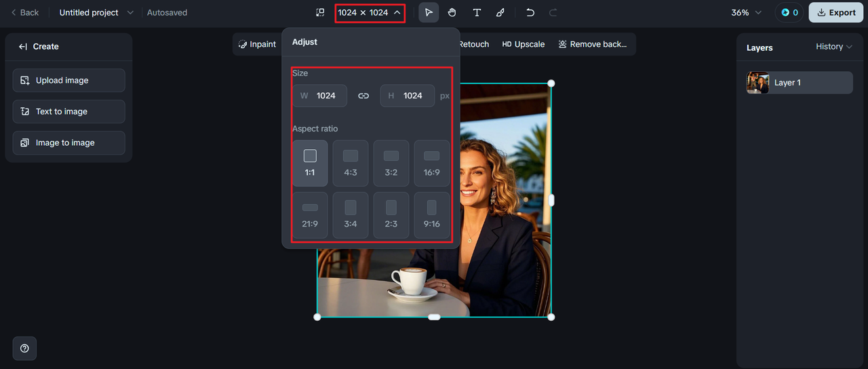Open the 36% zoom dropdown

(x=746, y=12)
